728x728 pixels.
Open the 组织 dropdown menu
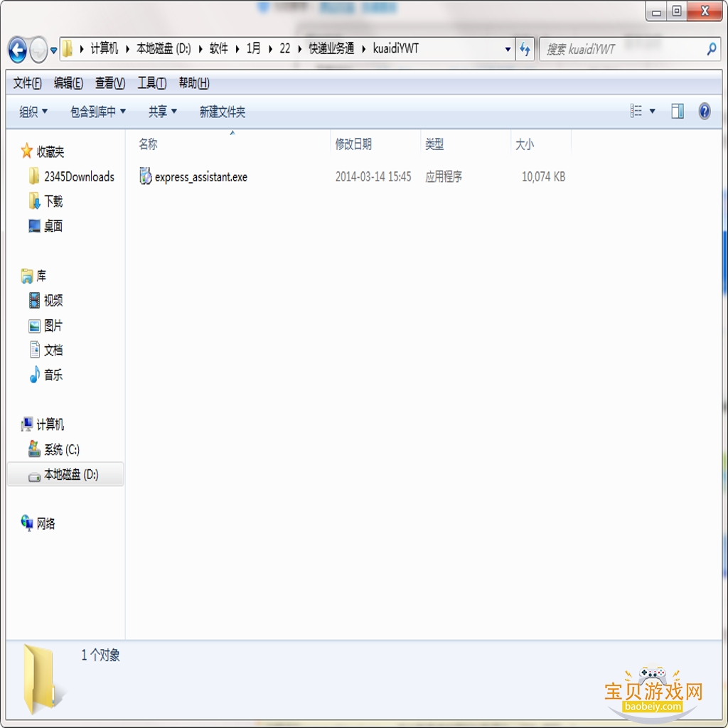[33, 112]
